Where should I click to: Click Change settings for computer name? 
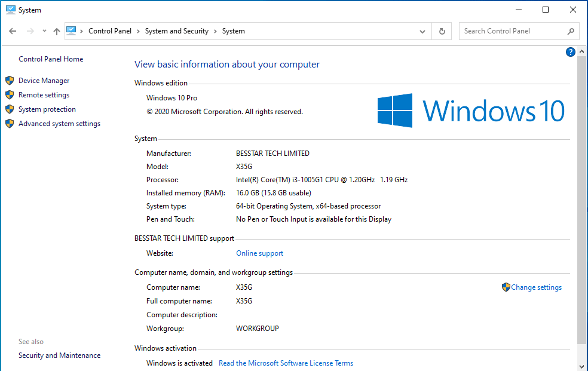coord(536,287)
